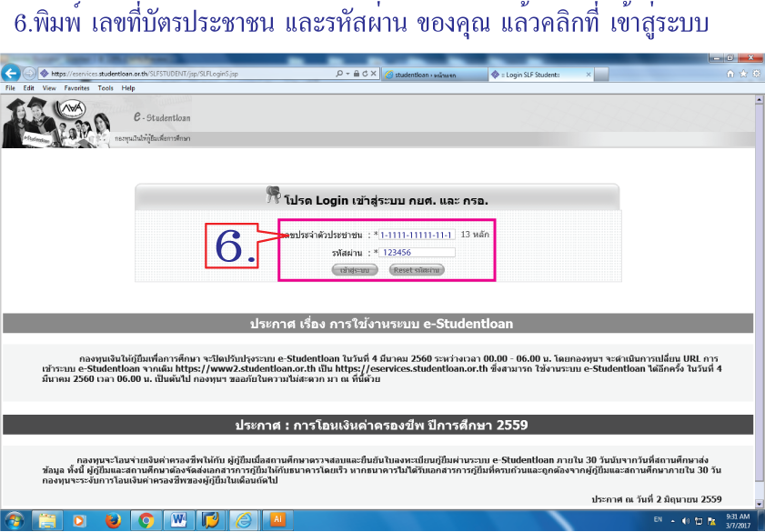Viewport: 765px width, 532px height.
Task: Go back with the browser Back arrow
Action: click(10, 74)
